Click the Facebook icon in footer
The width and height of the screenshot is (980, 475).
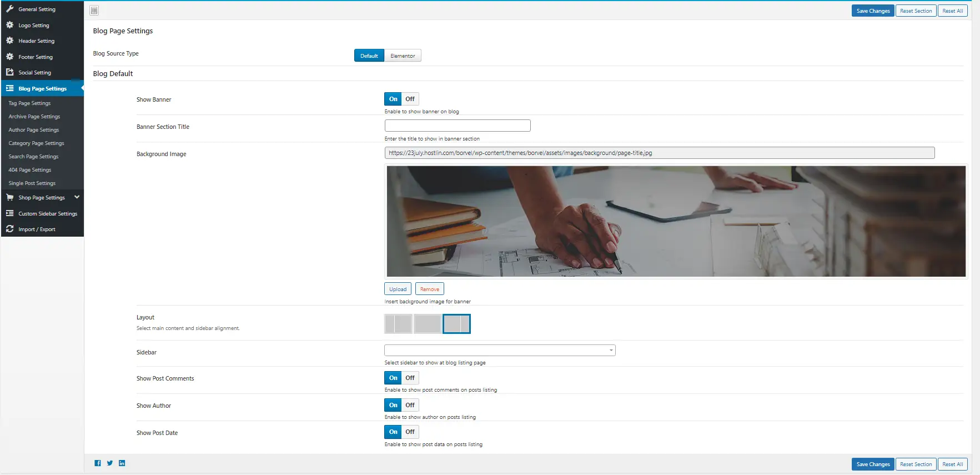click(98, 463)
